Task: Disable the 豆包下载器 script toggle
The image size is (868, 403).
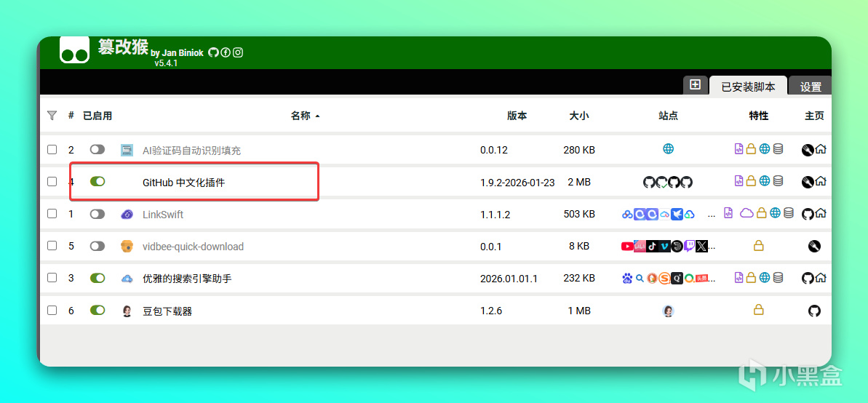Action: tap(97, 311)
